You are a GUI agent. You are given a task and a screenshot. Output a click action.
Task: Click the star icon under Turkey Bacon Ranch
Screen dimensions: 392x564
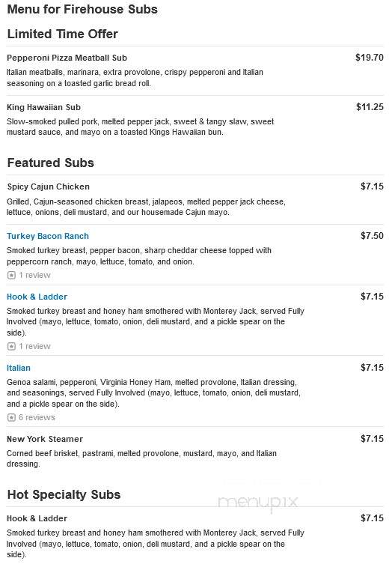(11, 275)
